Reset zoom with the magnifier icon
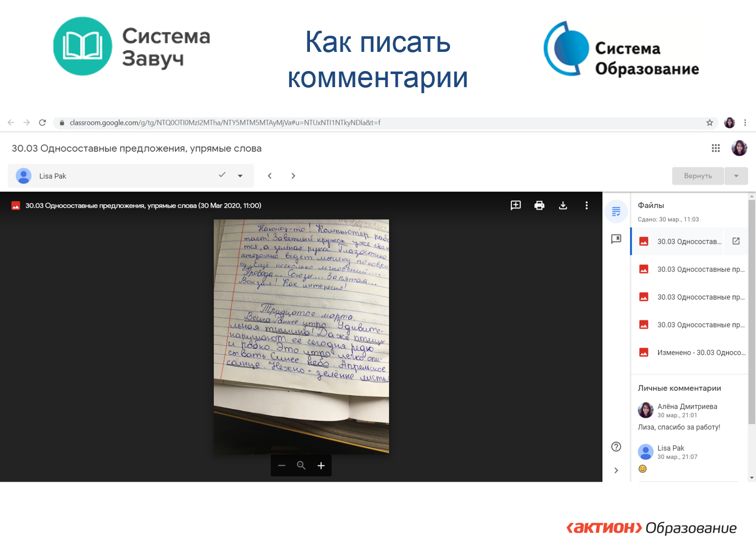The image size is (756, 537). pyautogui.click(x=301, y=465)
